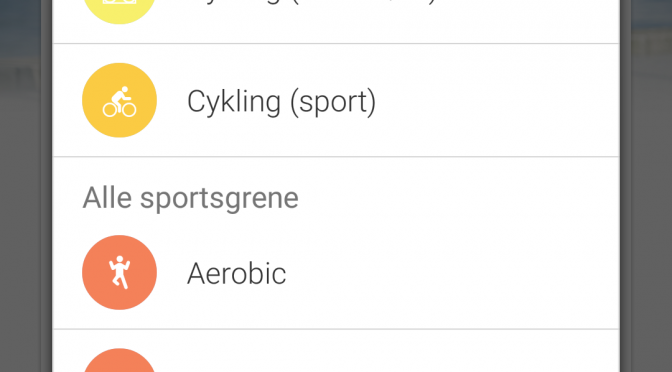Tap the orange Aerobic figure icon
The image size is (672, 372).
119,272
